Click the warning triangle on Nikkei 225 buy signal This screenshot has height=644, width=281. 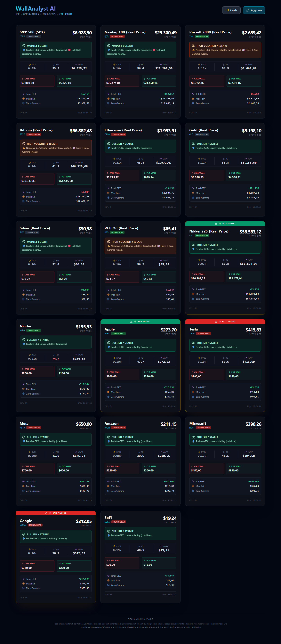coord(216,224)
